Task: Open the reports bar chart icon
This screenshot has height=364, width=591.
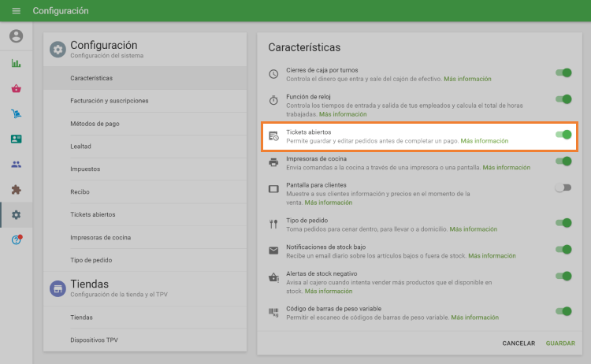Action: 16,64
